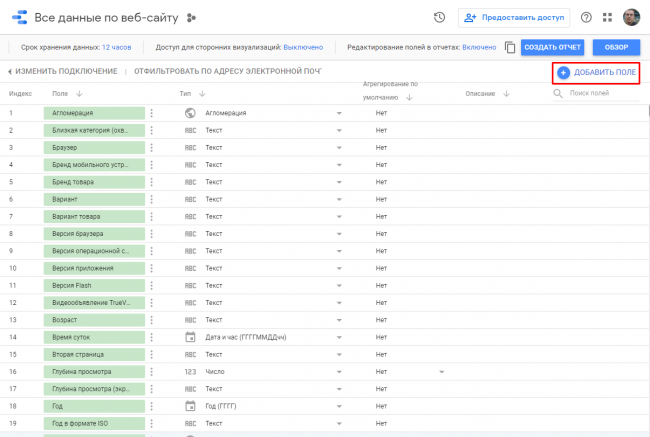Toggle community visualizations access Выключено
The height and width of the screenshot is (437, 650).
point(303,47)
